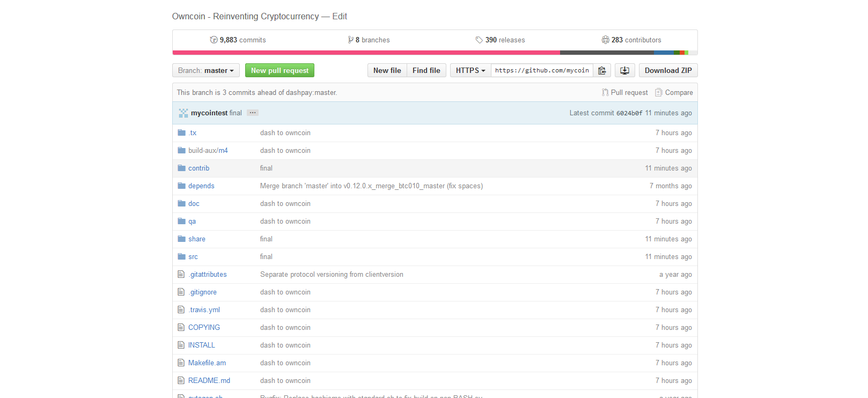The height and width of the screenshot is (398, 868).
Task: Open the build-aux/m4 folder name
Action: [x=208, y=150]
